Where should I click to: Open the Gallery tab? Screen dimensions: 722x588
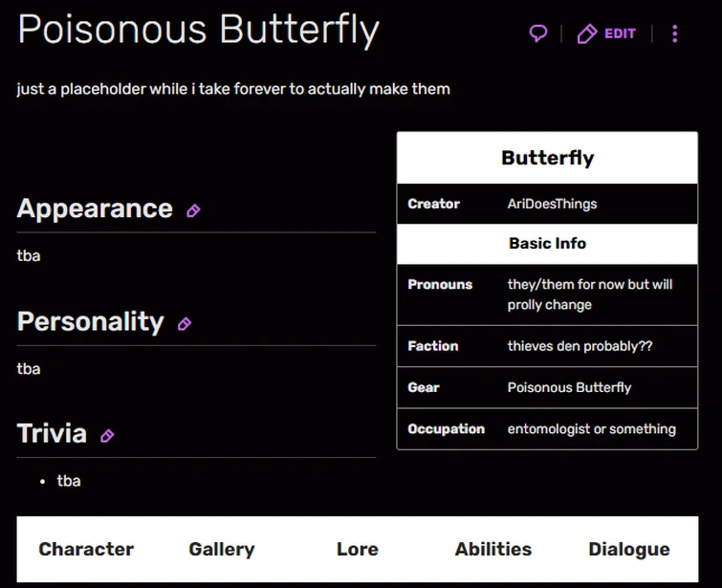[222, 549]
